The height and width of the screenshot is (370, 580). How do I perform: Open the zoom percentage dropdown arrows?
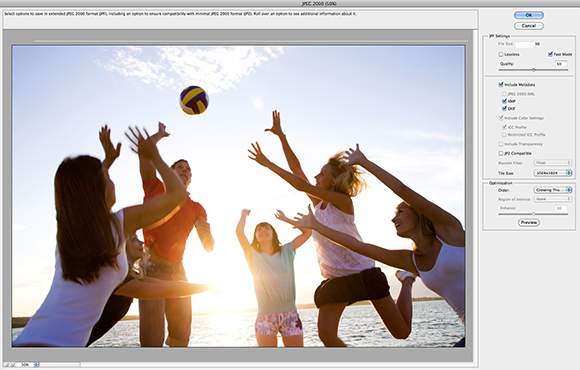point(36,364)
